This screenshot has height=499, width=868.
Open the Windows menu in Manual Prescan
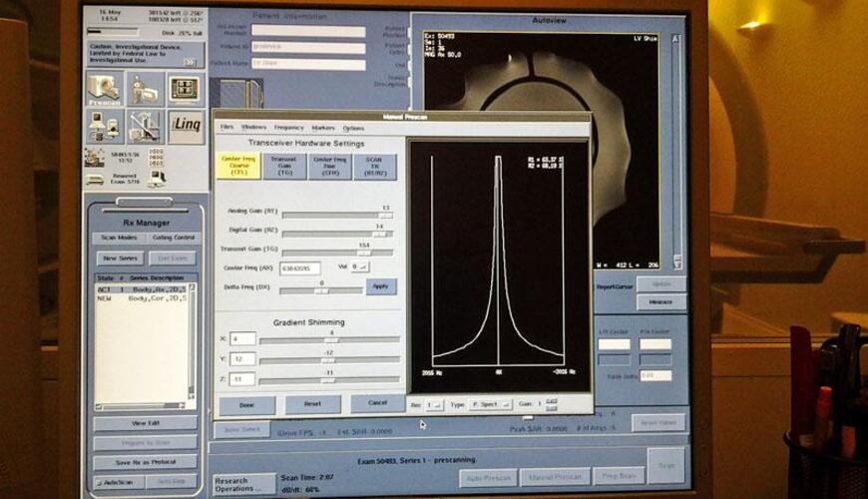point(253,128)
